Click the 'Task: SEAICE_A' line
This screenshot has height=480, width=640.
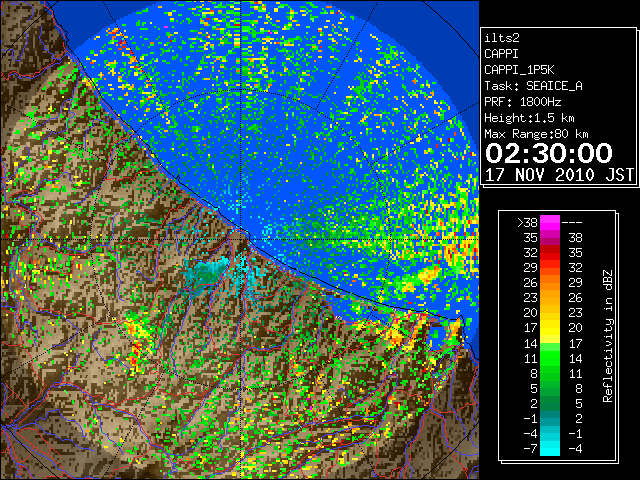click(x=533, y=86)
